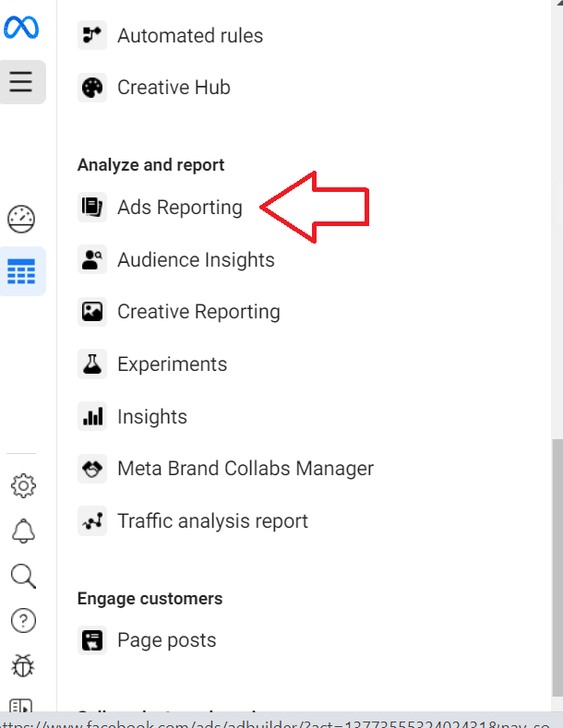Click the Automated rules icon
563x728 pixels.
(x=92, y=35)
